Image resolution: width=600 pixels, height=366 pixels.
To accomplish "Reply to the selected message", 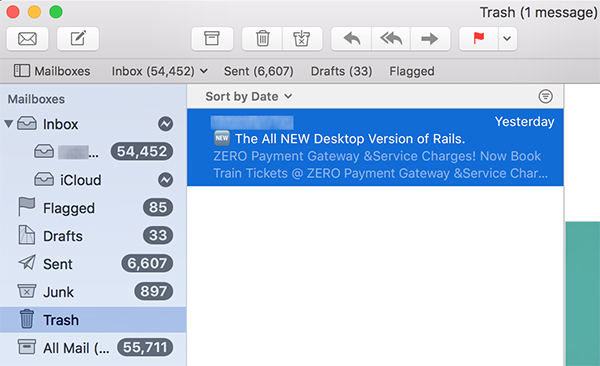I will pos(352,39).
